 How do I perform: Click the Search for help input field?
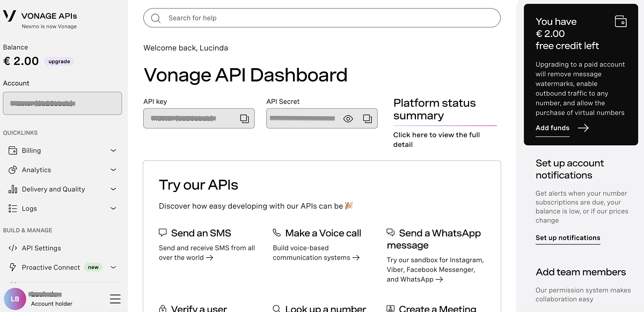[322, 18]
